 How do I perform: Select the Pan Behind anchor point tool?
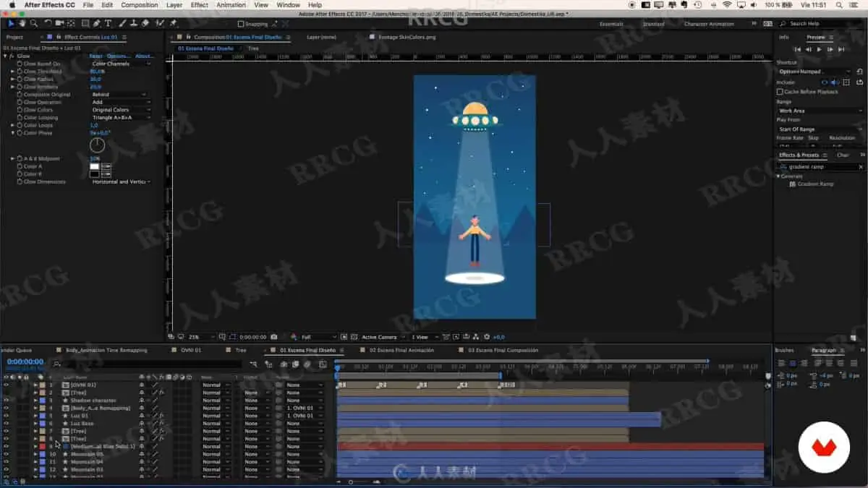point(72,23)
